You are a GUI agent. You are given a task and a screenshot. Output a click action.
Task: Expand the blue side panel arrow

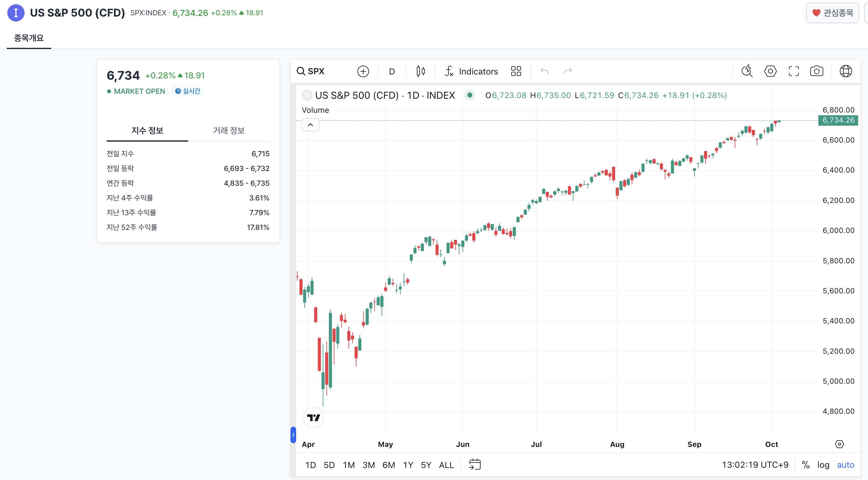[293, 435]
